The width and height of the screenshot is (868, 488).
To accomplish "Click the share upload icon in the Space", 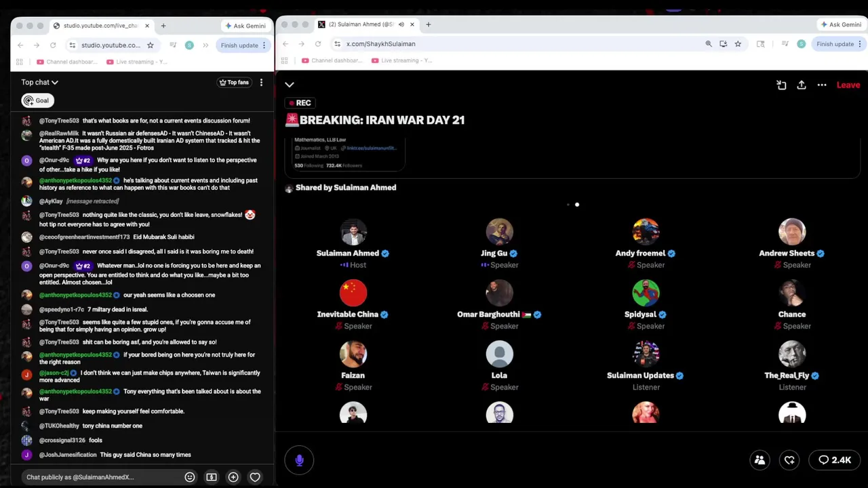I will click(802, 85).
